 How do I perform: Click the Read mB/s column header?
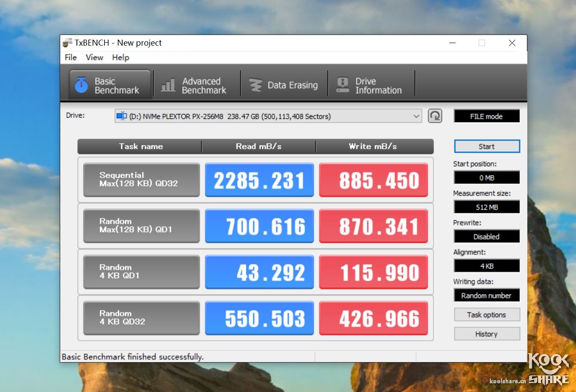tap(258, 146)
